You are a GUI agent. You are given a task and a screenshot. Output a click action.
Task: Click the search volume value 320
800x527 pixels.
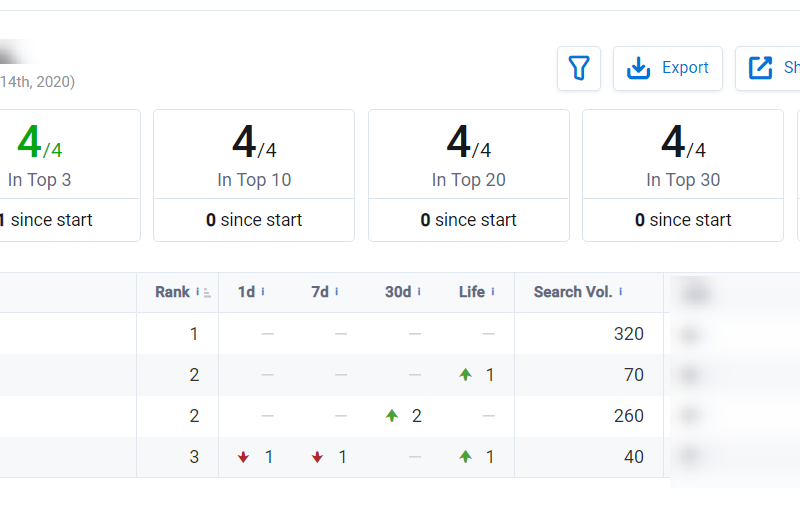tap(629, 334)
